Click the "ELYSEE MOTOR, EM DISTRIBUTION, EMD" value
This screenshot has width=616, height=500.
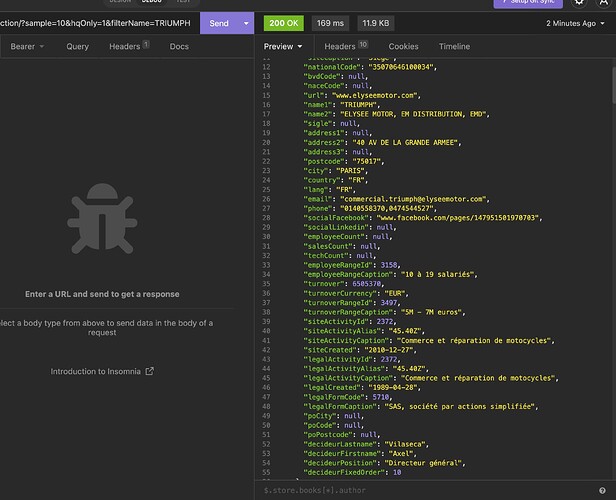(413, 114)
